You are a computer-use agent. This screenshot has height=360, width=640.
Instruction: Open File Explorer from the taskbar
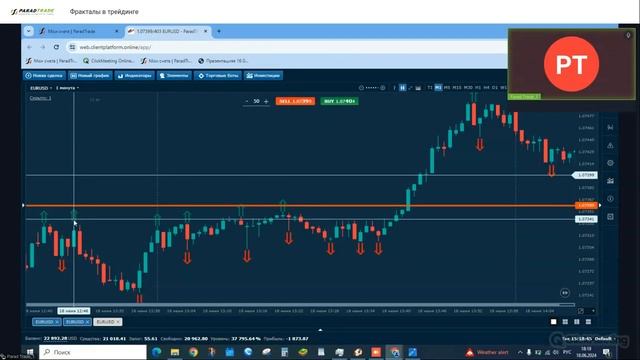[175, 352]
